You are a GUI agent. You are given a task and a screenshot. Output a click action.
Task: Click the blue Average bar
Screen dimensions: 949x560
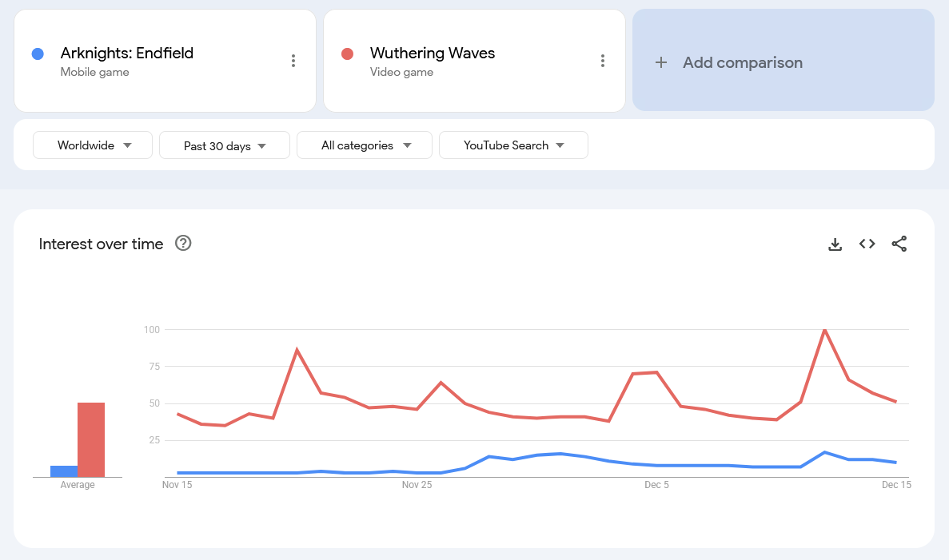(64, 471)
